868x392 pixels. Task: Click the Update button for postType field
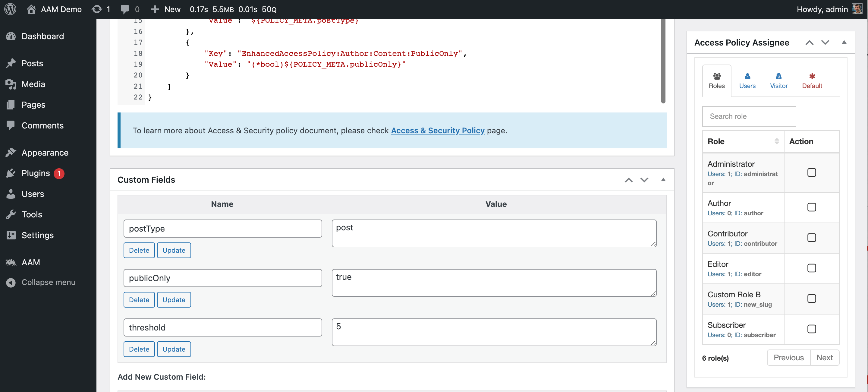tap(173, 250)
